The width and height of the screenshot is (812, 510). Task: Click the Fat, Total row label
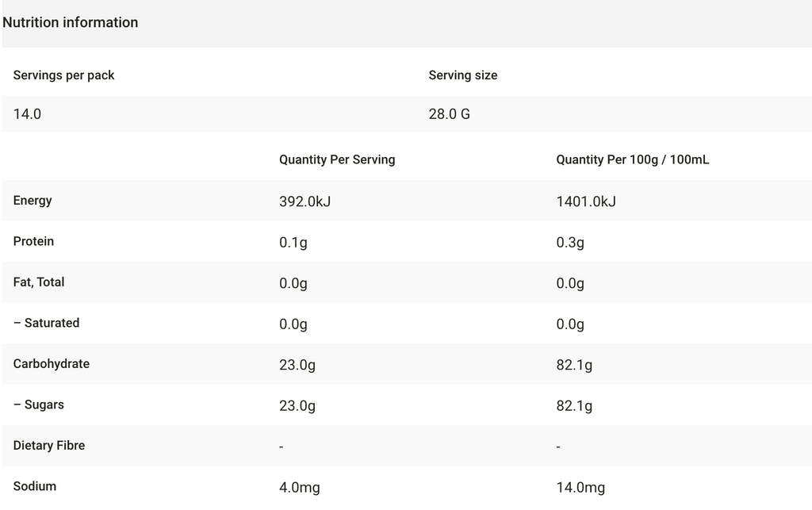[39, 282]
